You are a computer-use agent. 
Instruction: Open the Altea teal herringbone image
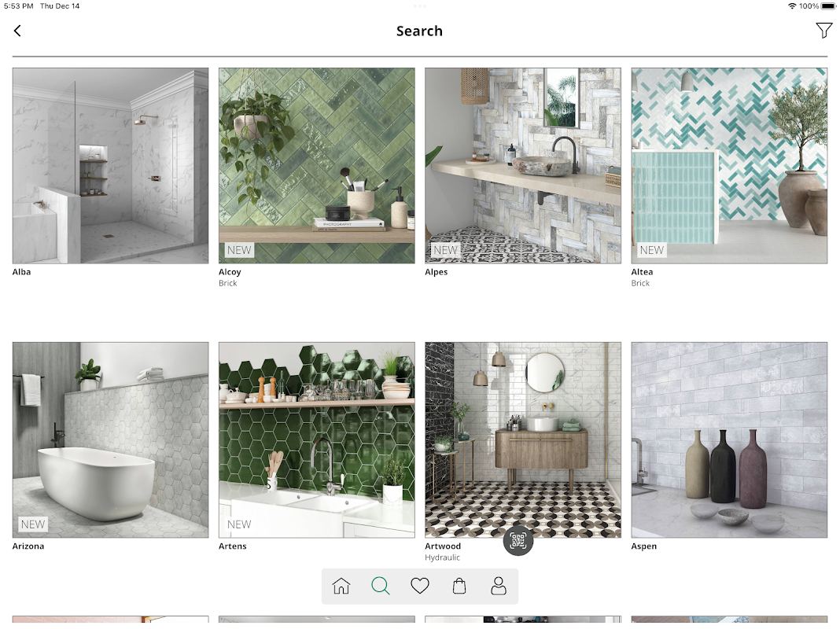point(729,165)
